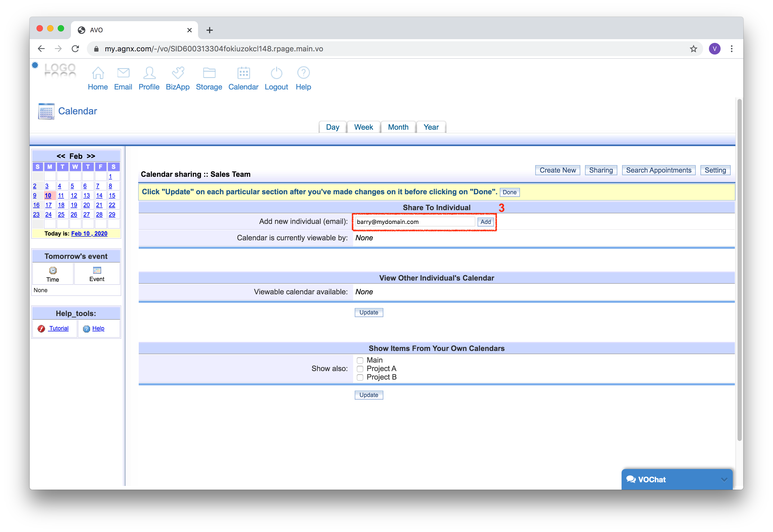Open BizApp puzzle piece icon
773x532 pixels.
[178, 73]
